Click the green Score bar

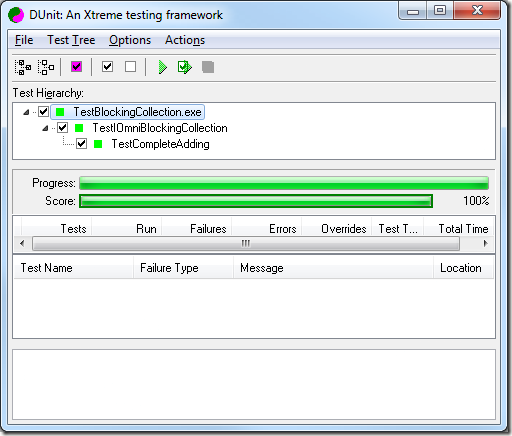(256, 201)
